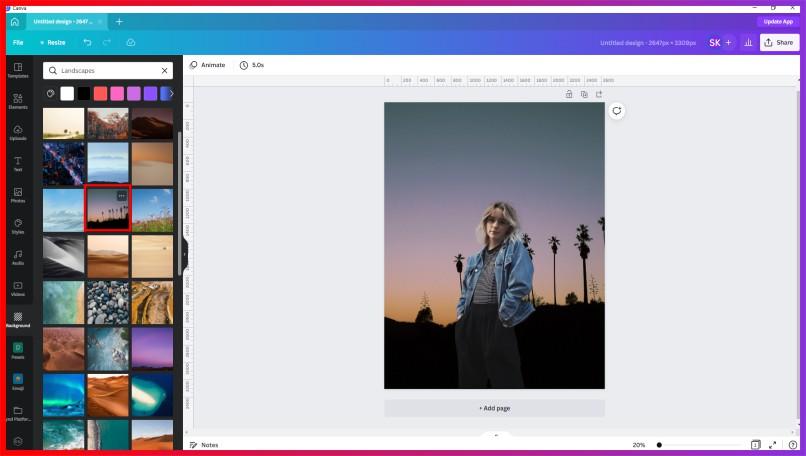Click the Home icon in tab bar
Image resolution: width=806 pixels, height=456 pixels.
click(14, 21)
